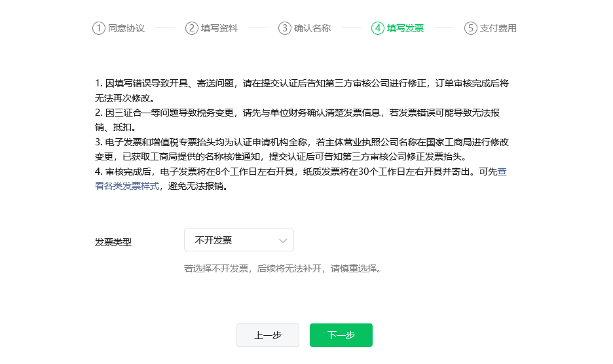This screenshot has height=364, width=613.
Task: Click note 3 about 电子发票和增值税专票抬头
Action: [301, 141]
